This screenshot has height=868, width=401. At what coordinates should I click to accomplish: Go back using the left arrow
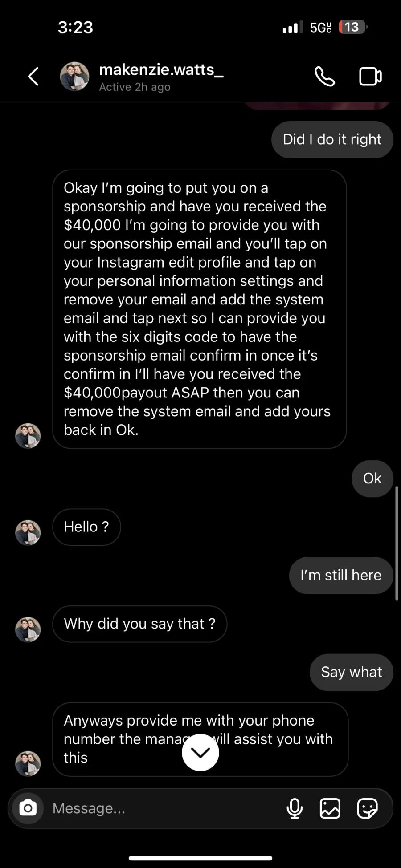click(33, 76)
